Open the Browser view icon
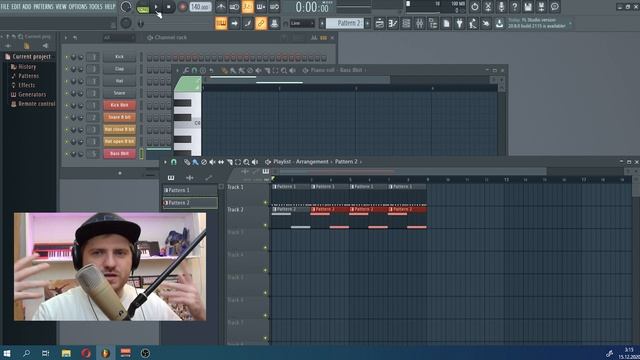This screenshot has height=360, width=640. (433, 24)
